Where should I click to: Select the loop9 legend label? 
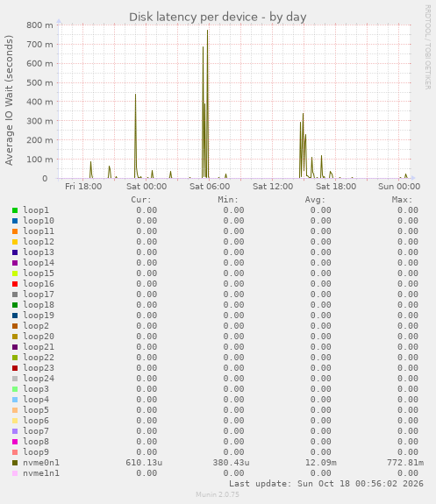(36, 452)
